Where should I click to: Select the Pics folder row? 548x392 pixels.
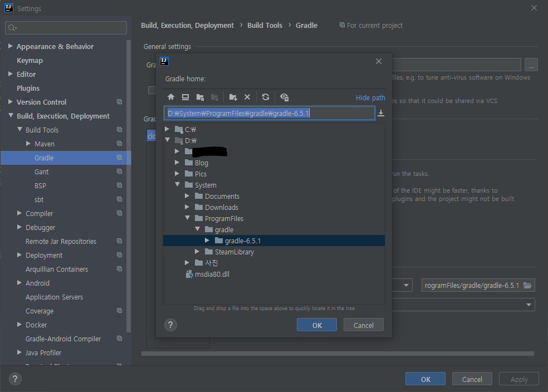click(x=274, y=174)
